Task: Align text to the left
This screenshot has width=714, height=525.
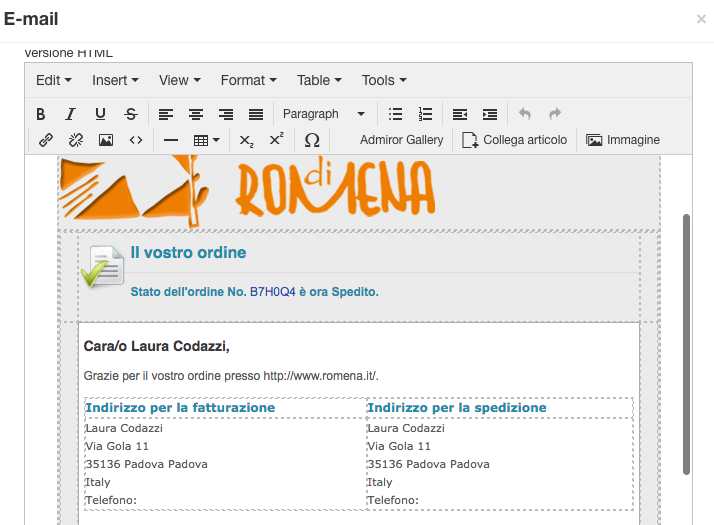Action: coord(166,114)
